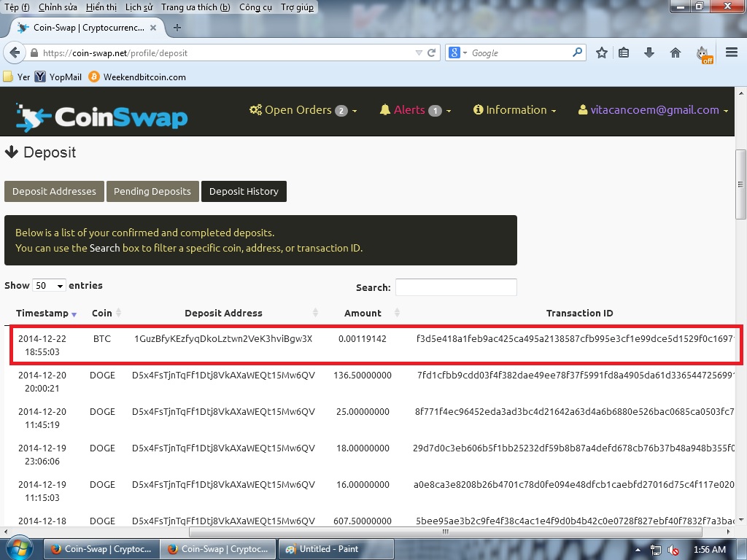The height and width of the screenshot is (560, 747).
Task: Select the Deposit History tab
Action: point(244,192)
